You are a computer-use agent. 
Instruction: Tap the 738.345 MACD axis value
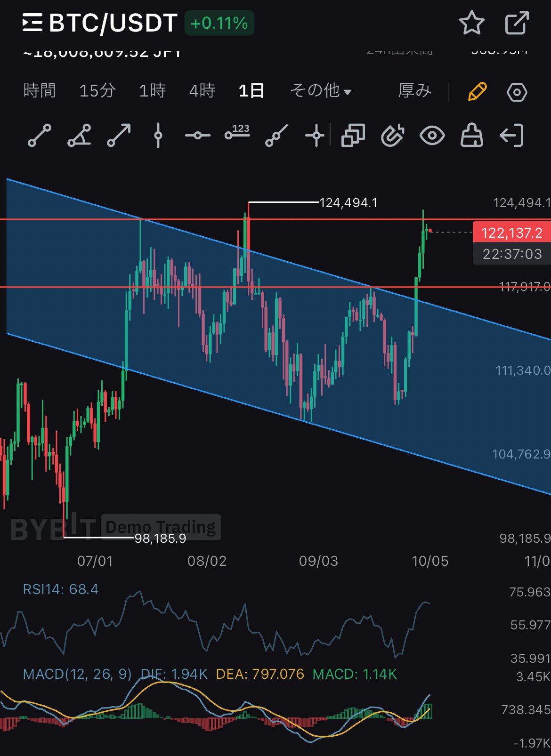pyautogui.click(x=526, y=709)
